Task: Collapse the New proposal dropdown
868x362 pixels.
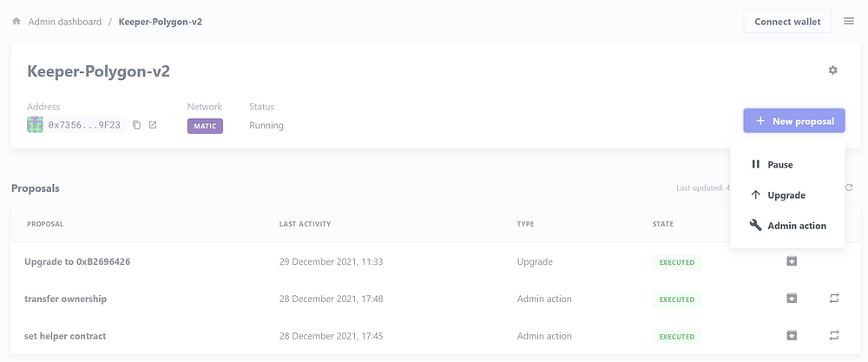Action: coord(793,121)
